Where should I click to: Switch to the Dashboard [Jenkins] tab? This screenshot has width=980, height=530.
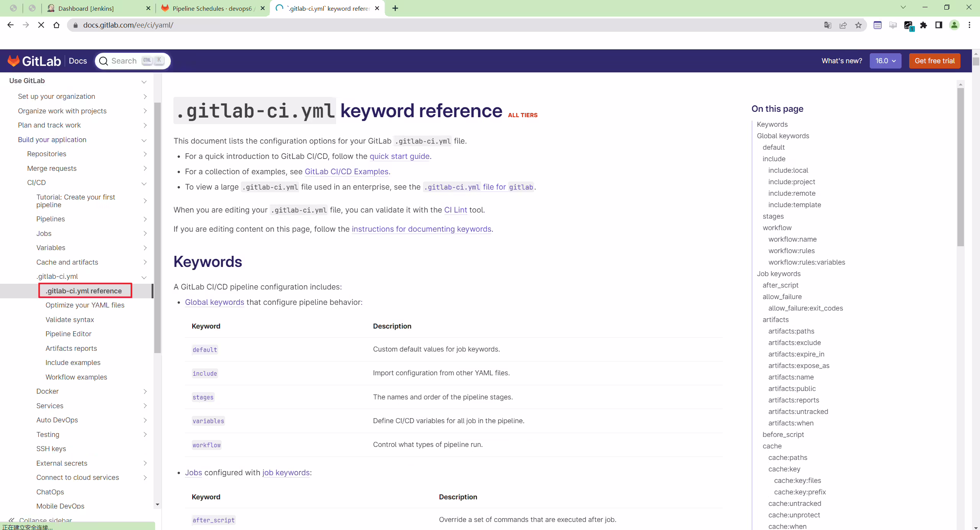pos(99,8)
